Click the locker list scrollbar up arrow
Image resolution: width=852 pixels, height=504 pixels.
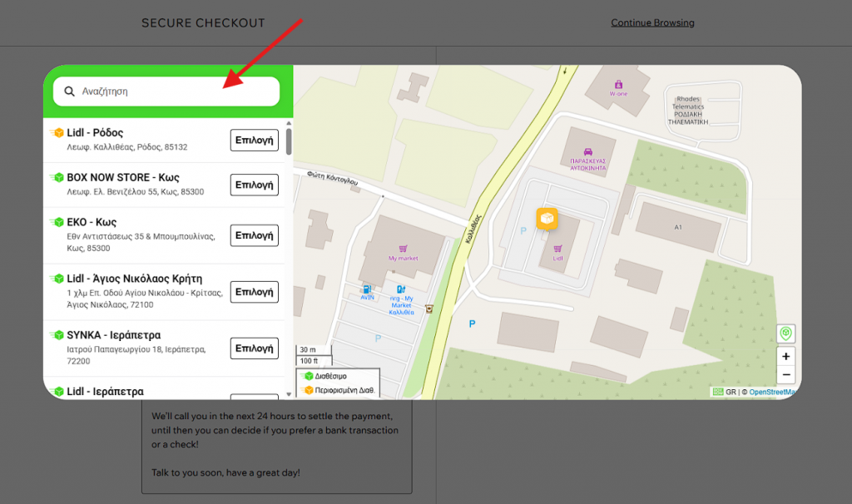coord(289,123)
